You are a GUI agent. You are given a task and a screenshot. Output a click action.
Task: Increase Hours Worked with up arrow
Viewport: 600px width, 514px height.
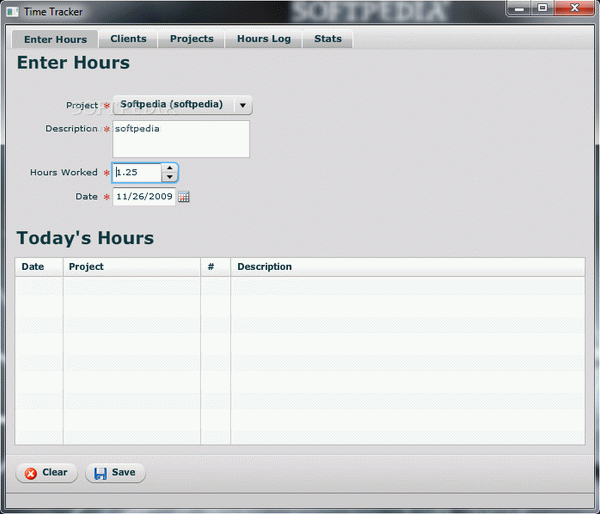coord(169,167)
